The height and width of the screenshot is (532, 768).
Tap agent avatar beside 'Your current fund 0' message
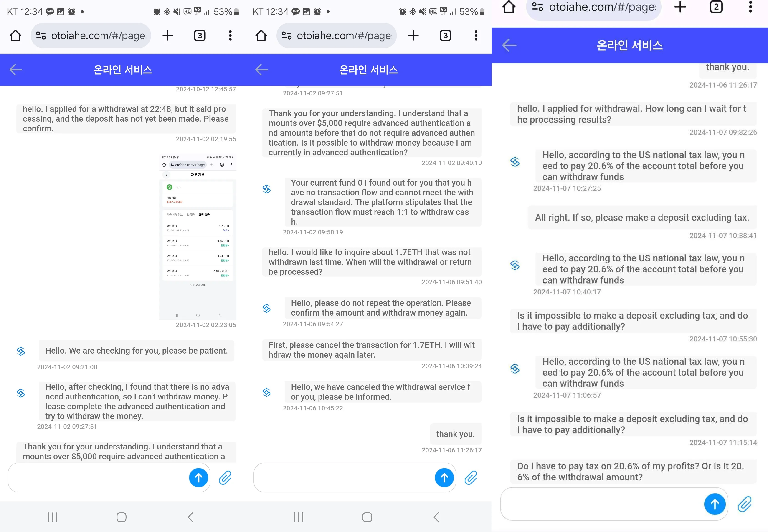coord(266,189)
